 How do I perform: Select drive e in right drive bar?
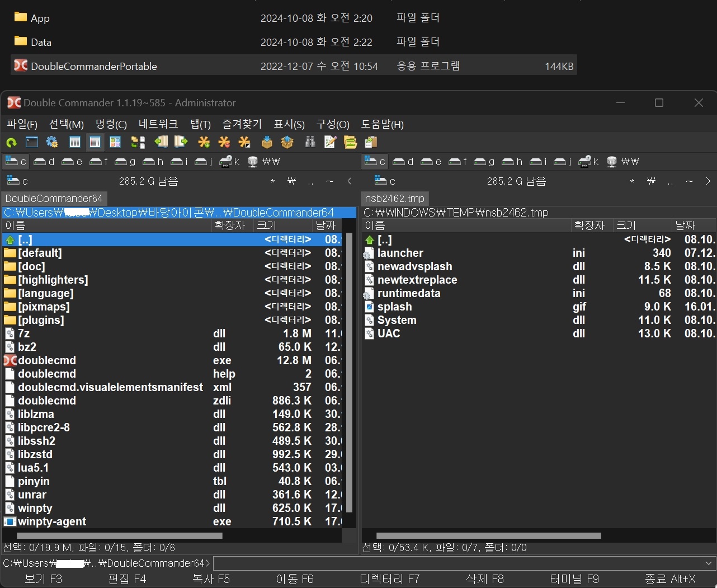coord(431,162)
